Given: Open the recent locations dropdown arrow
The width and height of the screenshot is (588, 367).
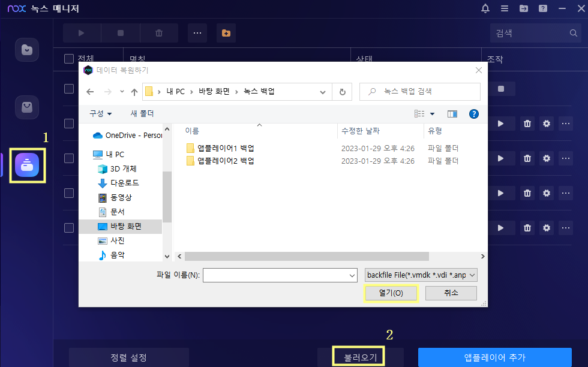Looking at the screenshot, I should pyautogui.click(x=122, y=92).
